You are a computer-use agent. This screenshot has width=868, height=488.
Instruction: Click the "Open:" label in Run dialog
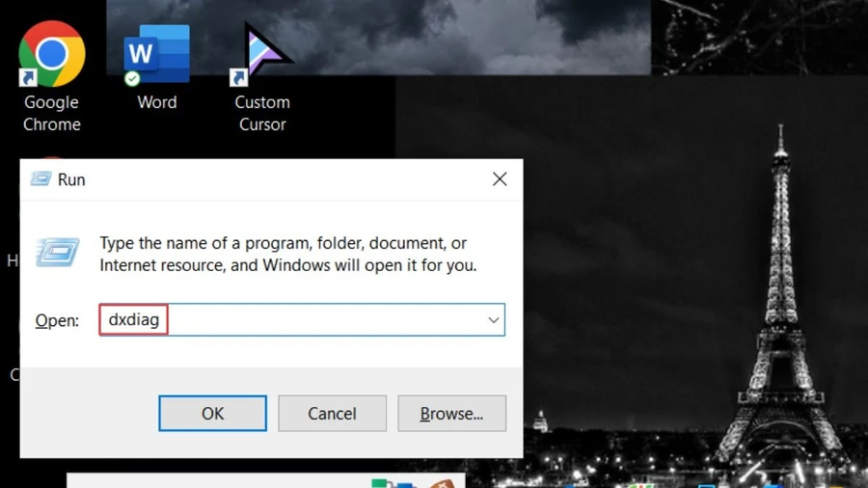pos(57,320)
